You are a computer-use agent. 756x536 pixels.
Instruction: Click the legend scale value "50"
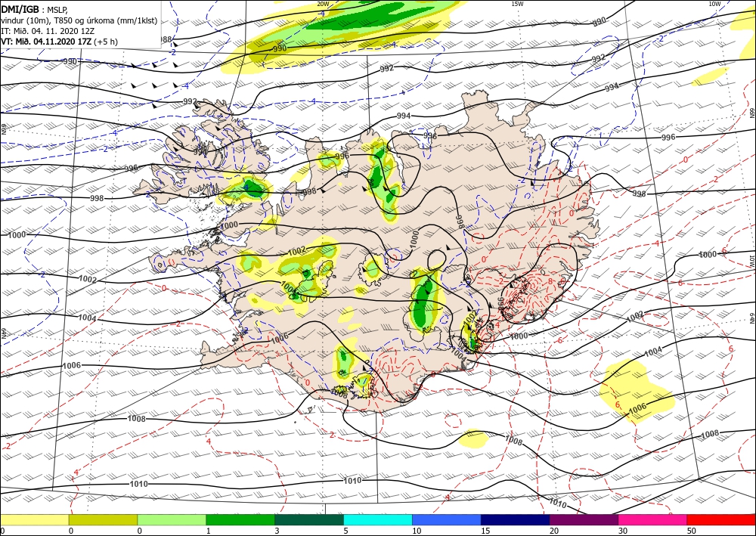(691, 531)
